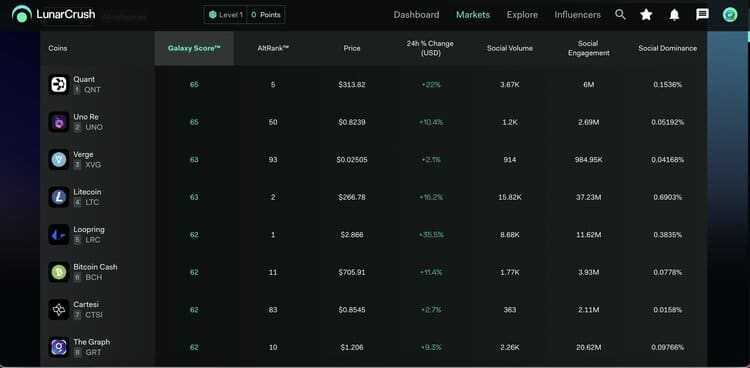
Task: Click the LRC ticker label
Action: [x=92, y=240]
